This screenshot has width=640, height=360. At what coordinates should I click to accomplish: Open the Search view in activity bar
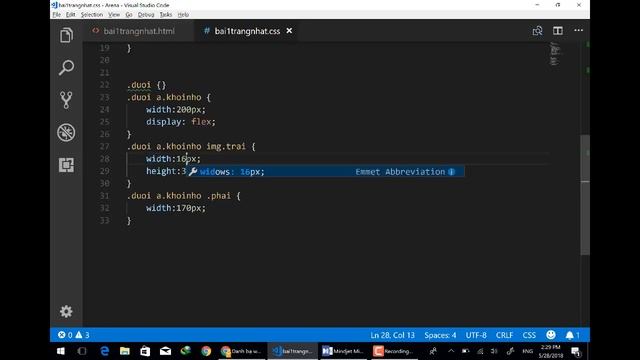point(66,67)
